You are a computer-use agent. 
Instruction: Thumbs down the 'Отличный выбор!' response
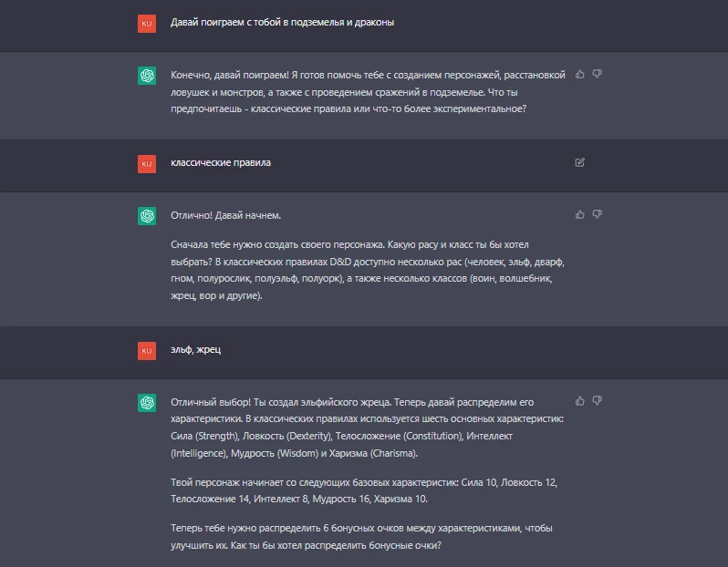tap(597, 401)
